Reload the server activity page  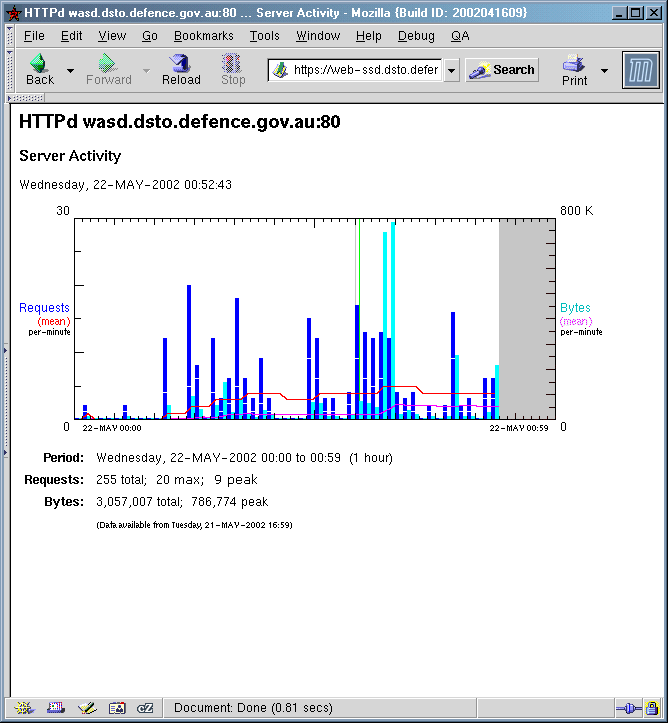(x=181, y=70)
